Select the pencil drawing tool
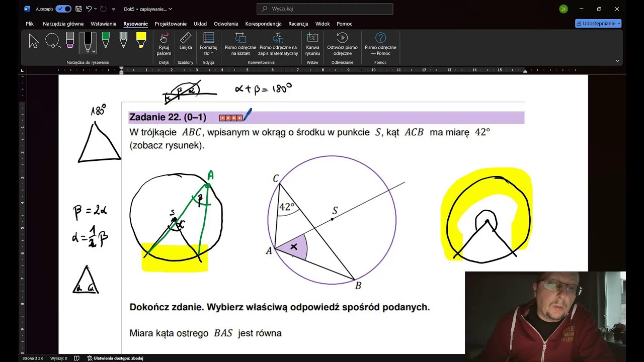 [x=123, y=41]
